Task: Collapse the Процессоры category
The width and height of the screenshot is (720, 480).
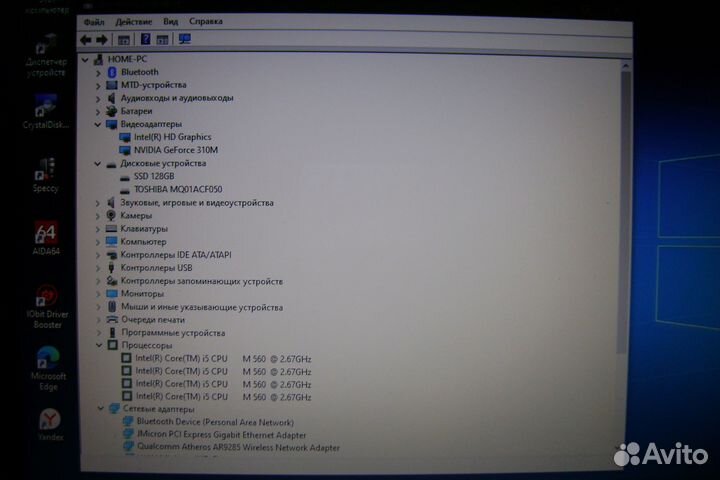Action: 99,345
